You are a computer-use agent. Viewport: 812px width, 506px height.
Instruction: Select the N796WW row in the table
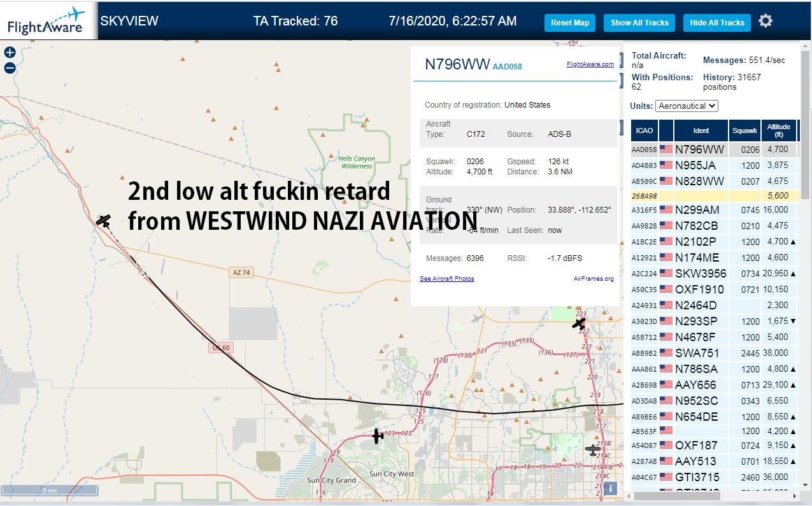pos(714,149)
